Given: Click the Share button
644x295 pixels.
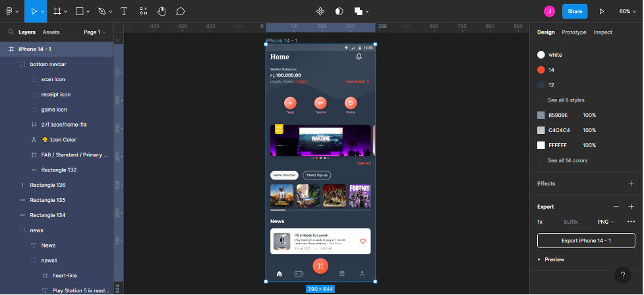Looking at the screenshot, I should pos(575,11).
